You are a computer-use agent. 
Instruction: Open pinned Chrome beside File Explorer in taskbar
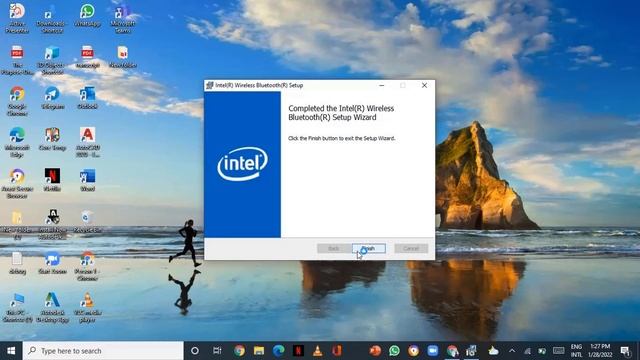click(240, 351)
